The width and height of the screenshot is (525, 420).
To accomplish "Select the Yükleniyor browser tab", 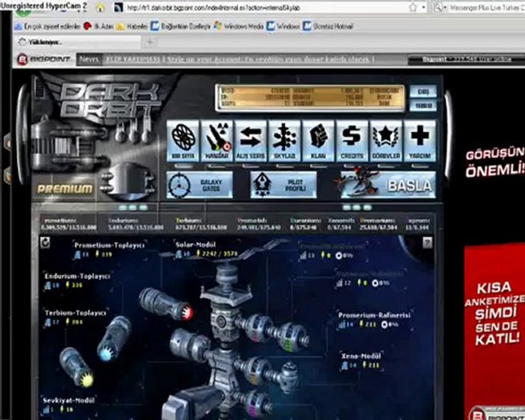I will click(78, 42).
